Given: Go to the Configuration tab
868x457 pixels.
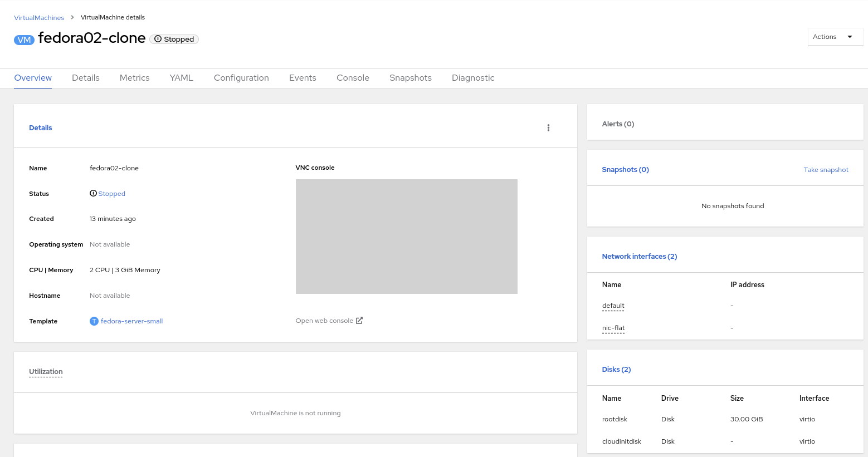Looking at the screenshot, I should (x=241, y=78).
